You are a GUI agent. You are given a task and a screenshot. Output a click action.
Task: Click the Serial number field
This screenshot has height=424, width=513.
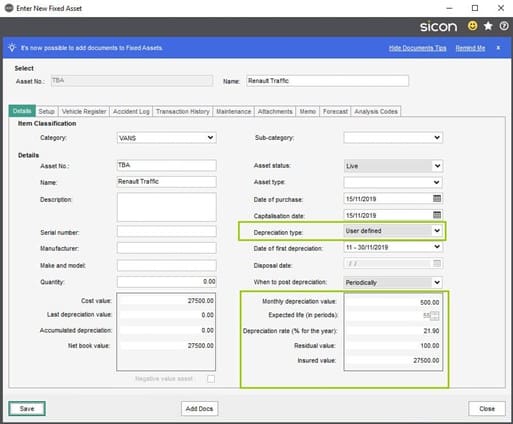(x=166, y=232)
